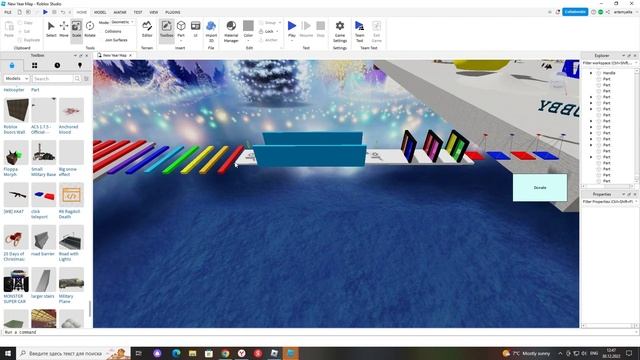This screenshot has width=640, height=360.
Task: Click the Donate button in viewport
Action: click(x=540, y=187)
